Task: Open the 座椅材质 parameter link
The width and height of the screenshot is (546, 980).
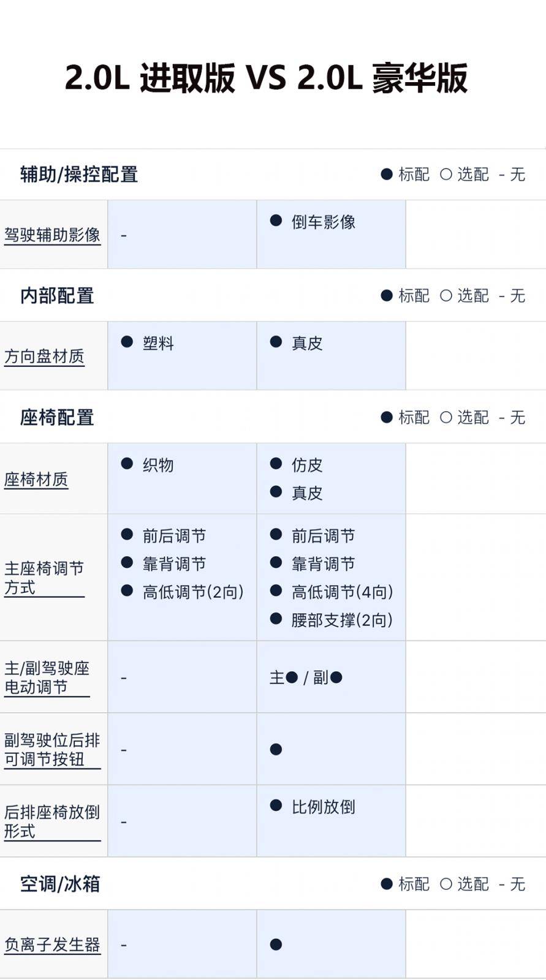Action: pyautogui.click(x=36, y=479)
